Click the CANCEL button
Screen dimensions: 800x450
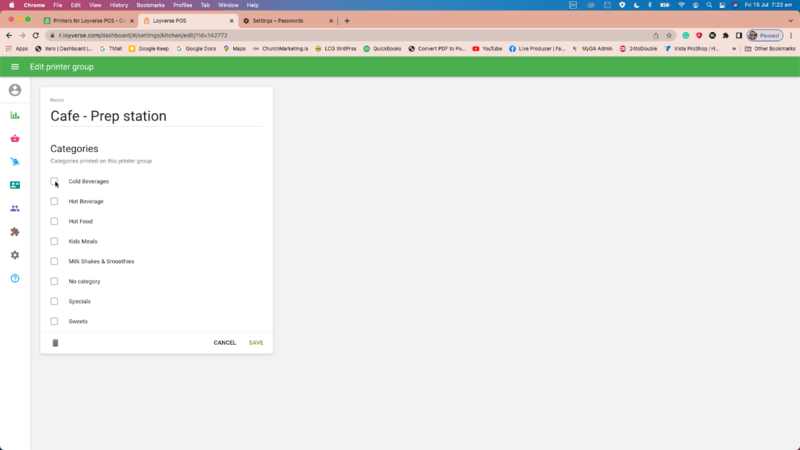tap(224, 343)
